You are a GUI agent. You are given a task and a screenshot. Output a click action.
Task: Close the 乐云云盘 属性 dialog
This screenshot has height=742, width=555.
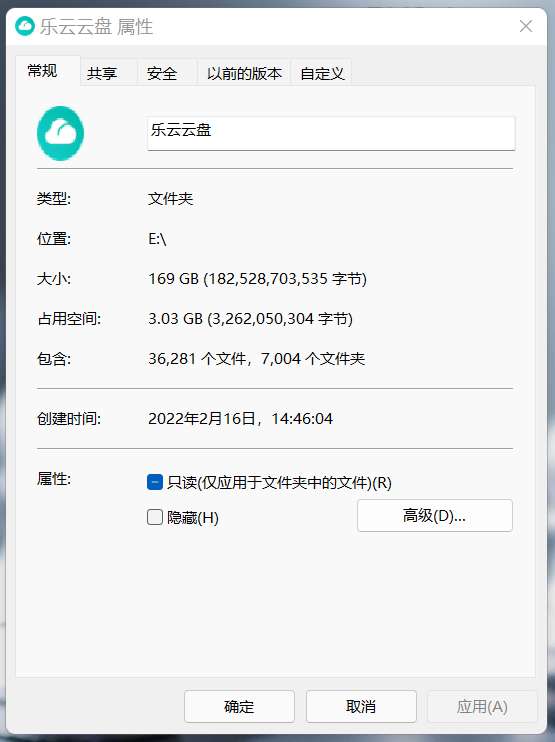[526, 26]
